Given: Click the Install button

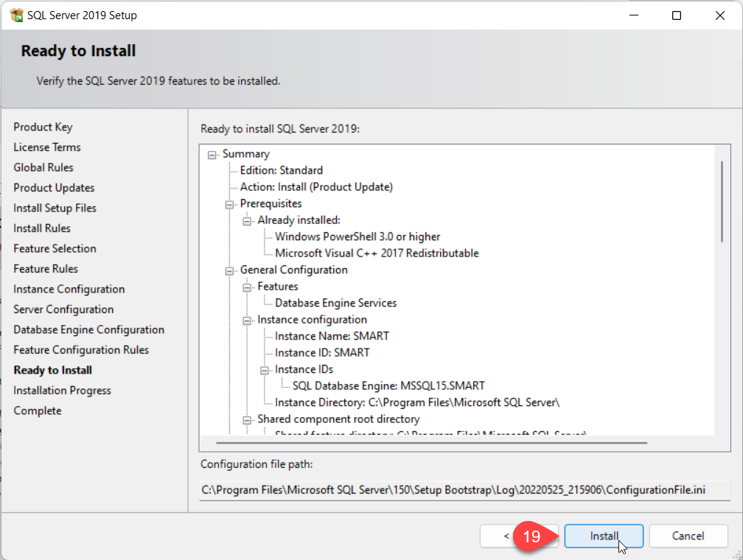Looking at the screenshot, I should click(604, 536).
